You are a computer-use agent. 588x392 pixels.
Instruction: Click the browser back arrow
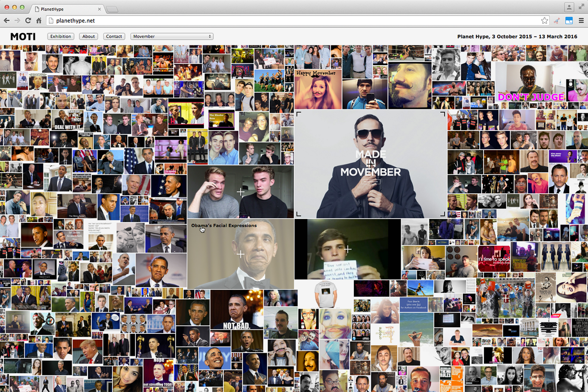point(6,20)
